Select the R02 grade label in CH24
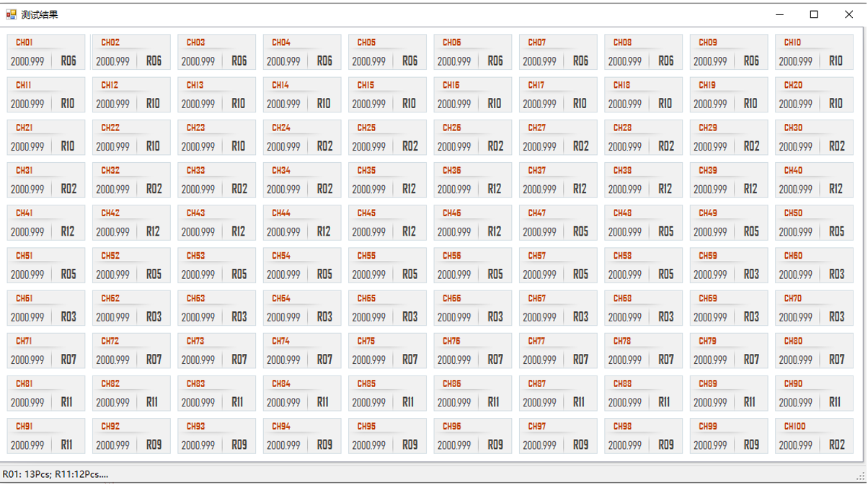 [324, 146]
